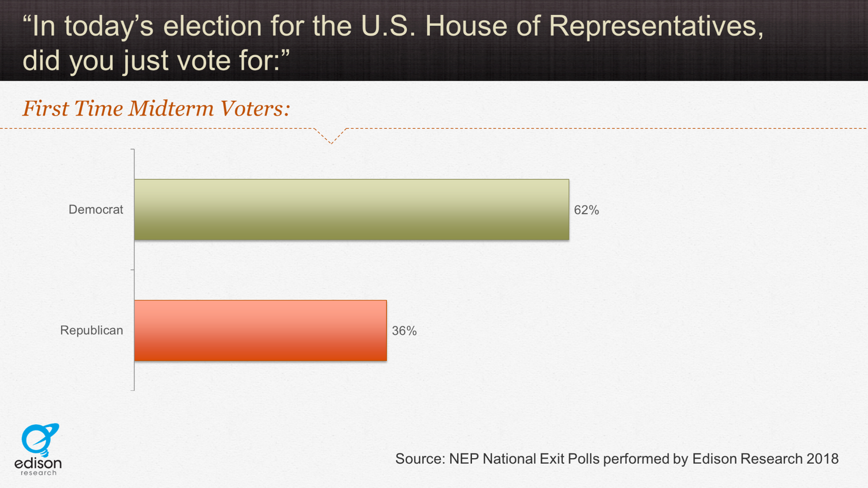Click the edison research wordmark text
Image resolution: width=868 pixels, height=488 pixels.
[x=38, y=466]
